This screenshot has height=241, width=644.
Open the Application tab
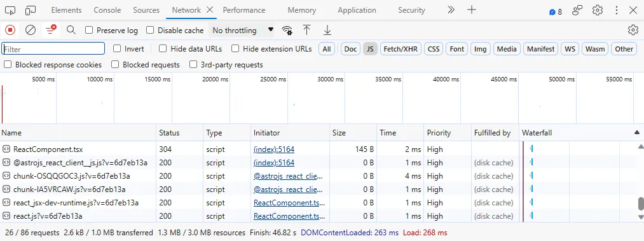pos(357,10)
